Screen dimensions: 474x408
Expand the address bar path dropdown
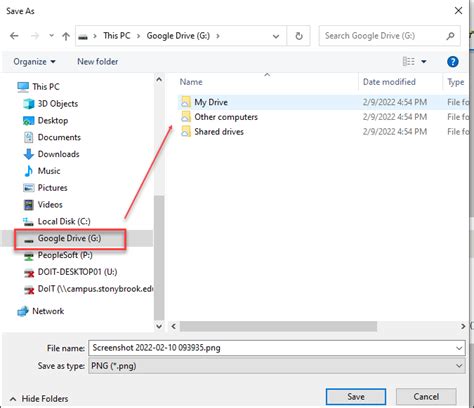276,36
